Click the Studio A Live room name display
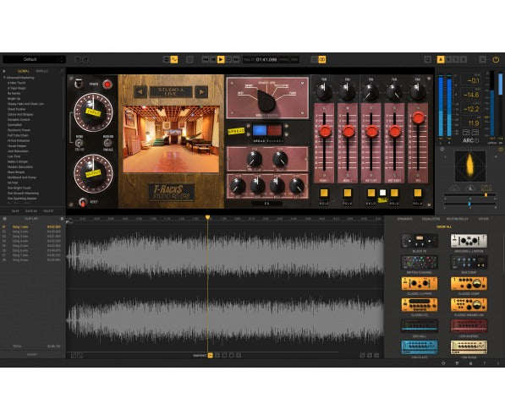Screen dimensions: 505x420 tap(171, 92)
